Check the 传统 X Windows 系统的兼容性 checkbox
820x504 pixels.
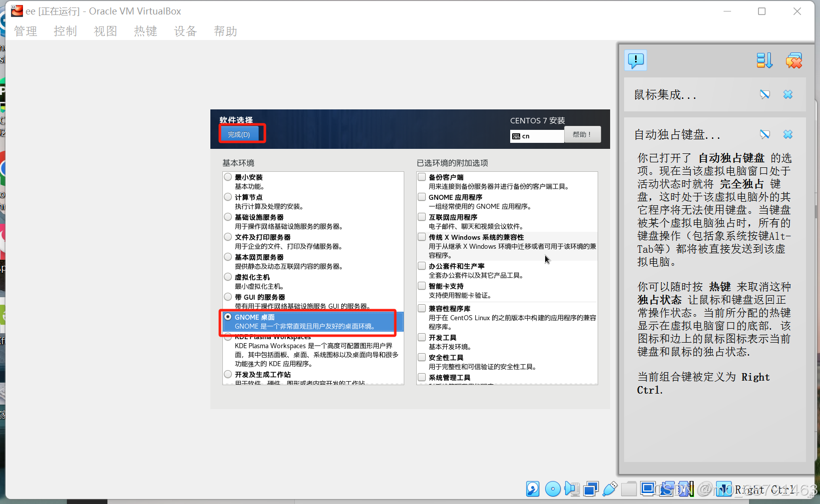pyautogui.click(x=422, y=237)
